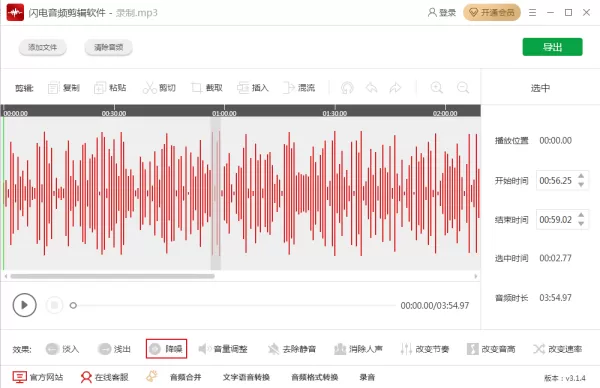The height and width of the screenshot is (388, 600).
Task: Apply the 降噪 noise reduction effect
Action: click(x=166, y=349)
